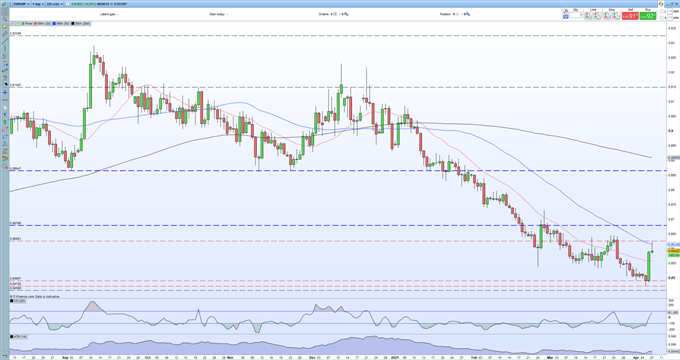The width and height of the screenshot is (680, 360).
Task: Click the black SMA (200) color swatch
Action: 72,23
